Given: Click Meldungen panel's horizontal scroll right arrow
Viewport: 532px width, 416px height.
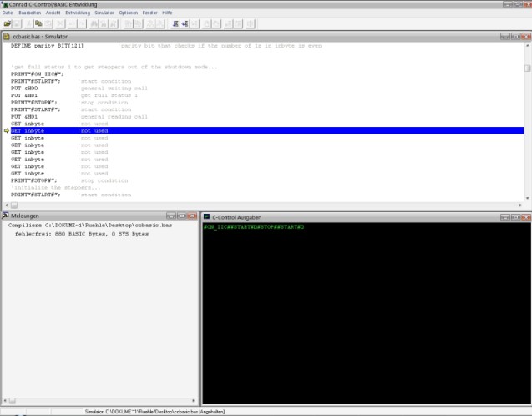Looking at the screenshot, I should pos(194,401).
